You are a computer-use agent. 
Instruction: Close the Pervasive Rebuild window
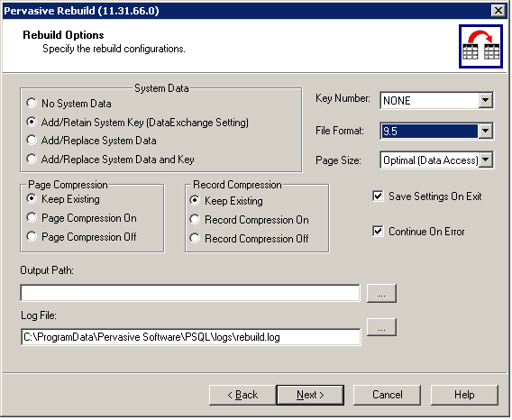pos(498,11)
